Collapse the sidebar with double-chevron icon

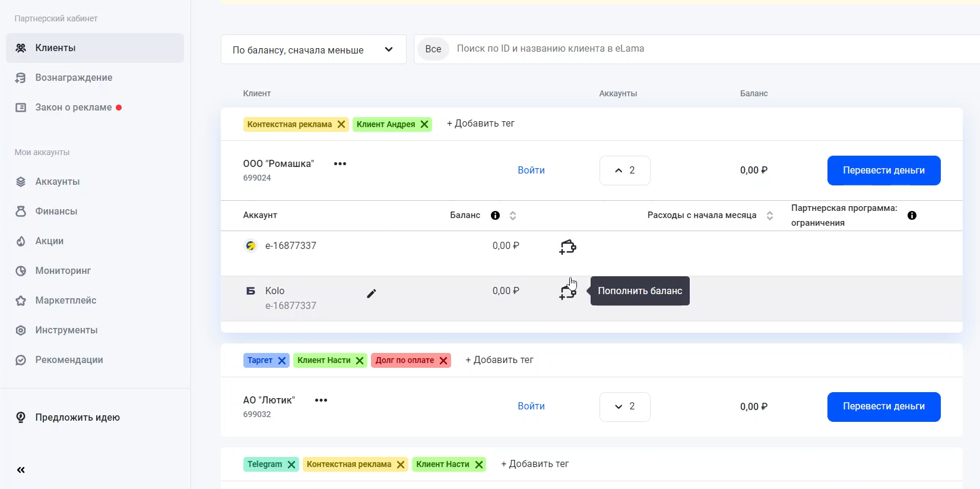tap(21, 470)
